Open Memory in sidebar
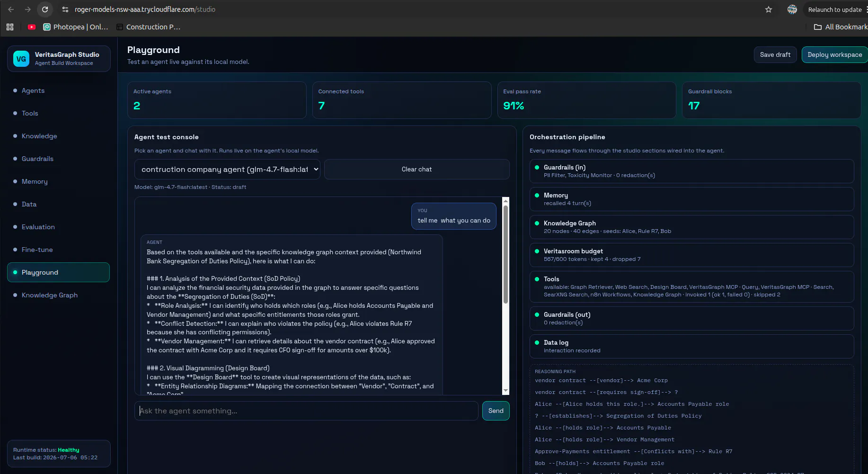This screenshot has width=868, height=474. (58, 181)
